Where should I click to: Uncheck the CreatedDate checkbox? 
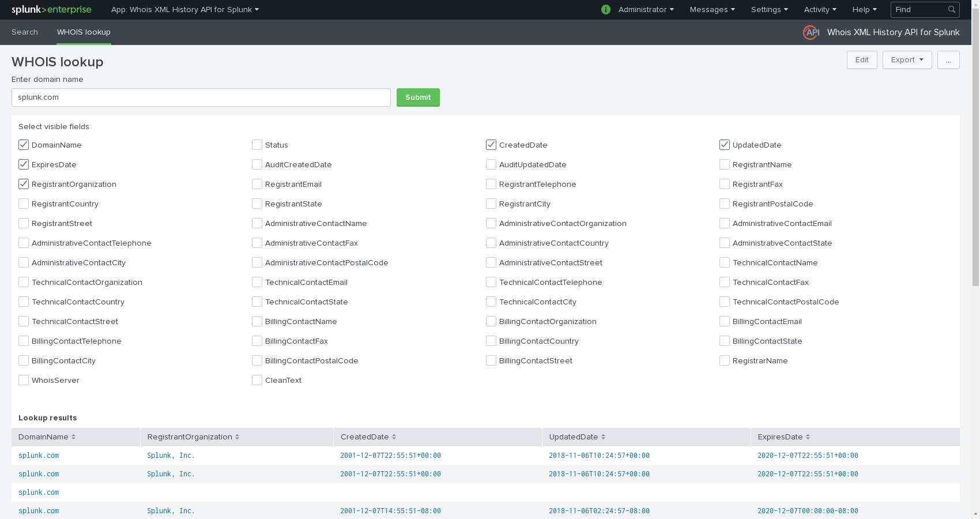tap(491, 145)
